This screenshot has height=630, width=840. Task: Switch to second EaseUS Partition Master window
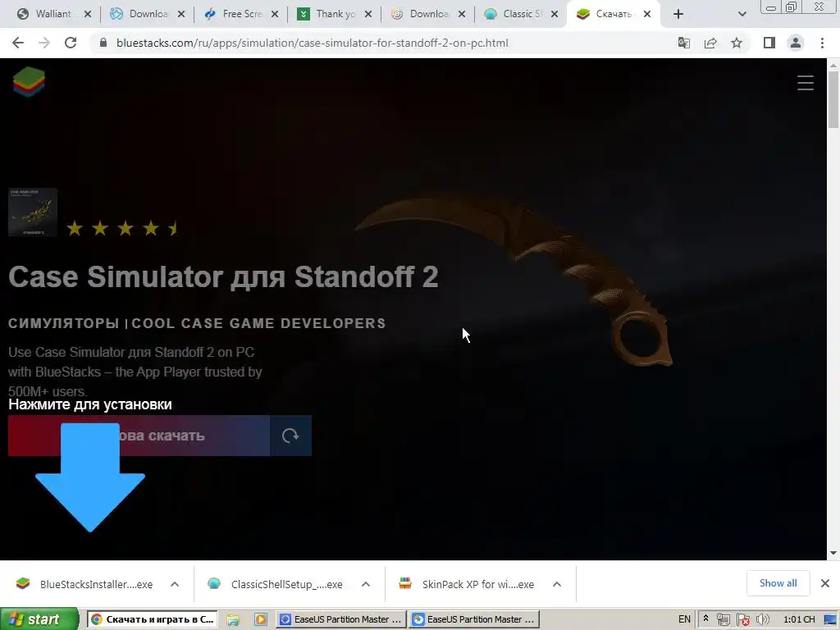(x=474, y=619)
